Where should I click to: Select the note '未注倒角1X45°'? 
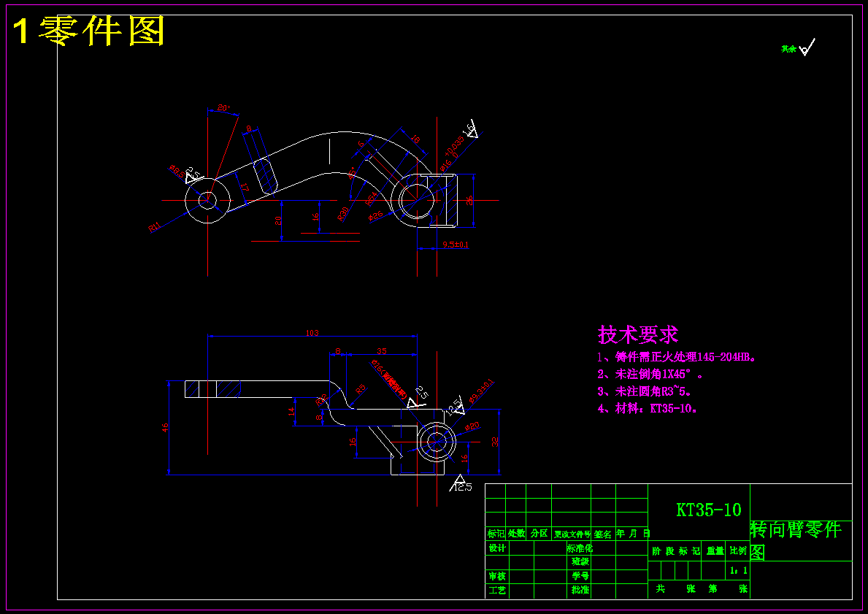click(x=650, y=375)
